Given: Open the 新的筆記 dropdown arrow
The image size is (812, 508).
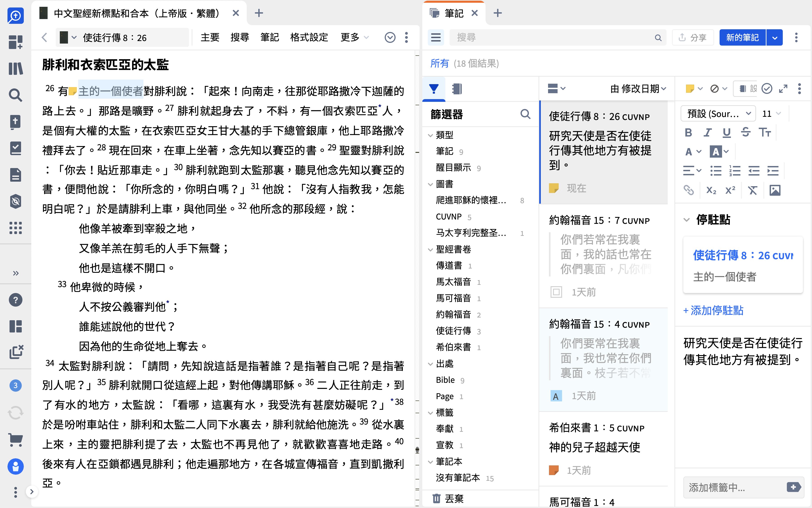Looking at the screenshot, I should 774,37.
